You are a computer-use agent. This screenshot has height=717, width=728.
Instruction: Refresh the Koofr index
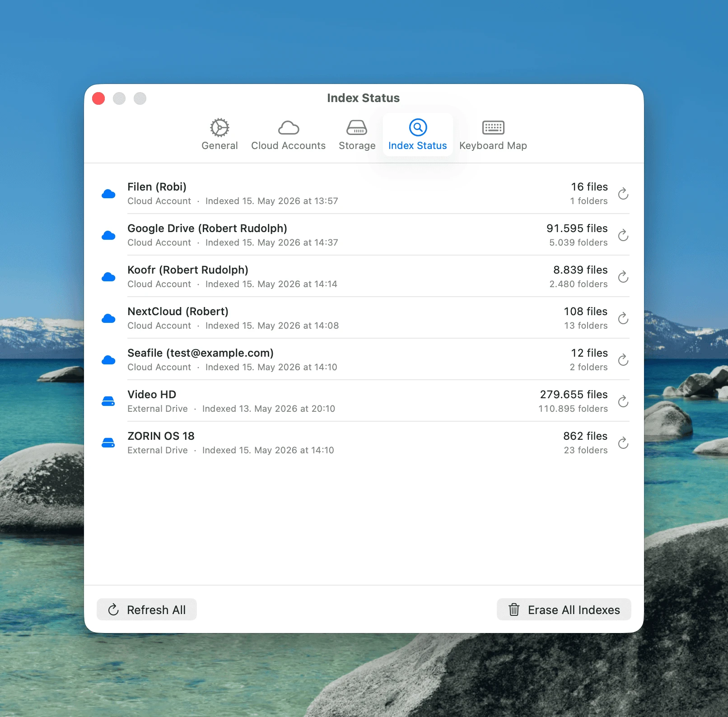[623, 277]
